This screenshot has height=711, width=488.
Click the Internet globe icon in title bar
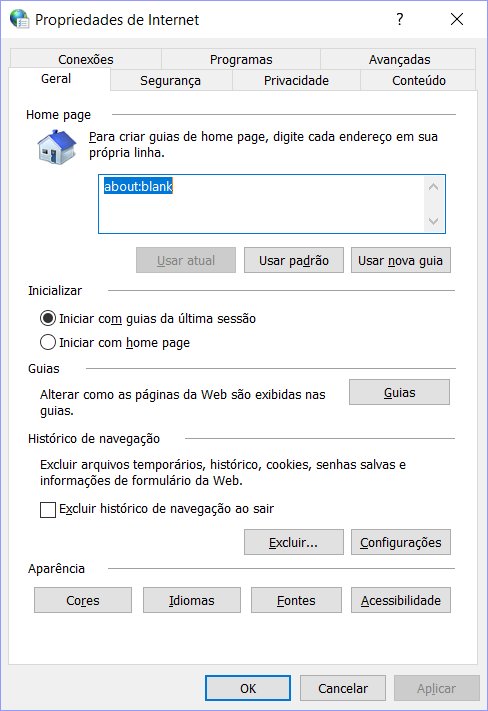tap(20, 19)
